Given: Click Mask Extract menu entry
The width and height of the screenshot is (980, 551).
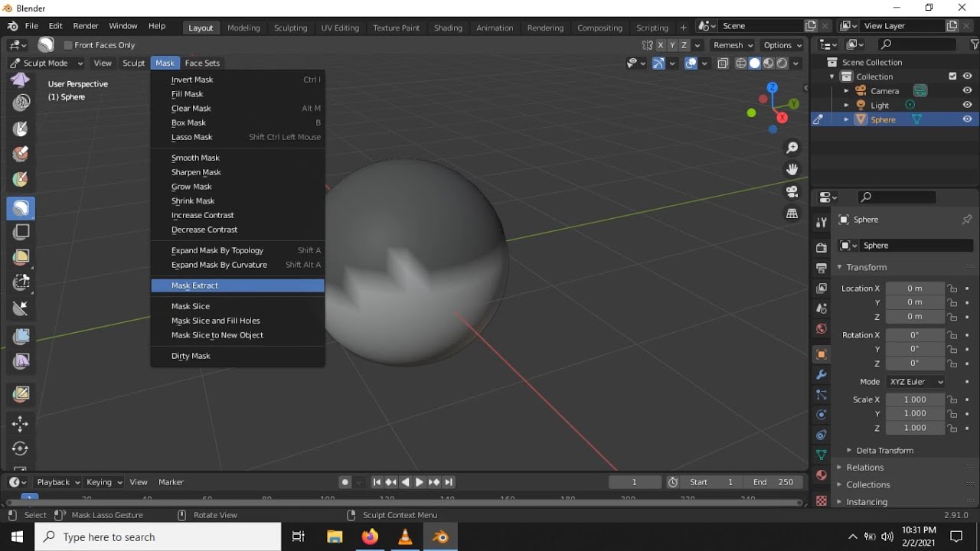Looking at the screenshot, I should (x=237, y=285).
